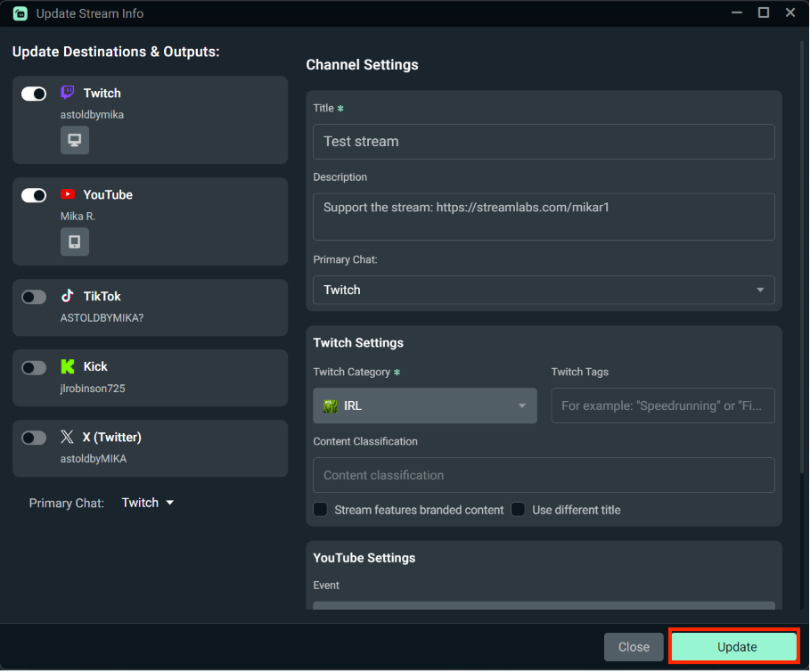Click the settings panel vertical scrollbar
Screen dimensions: 810x672
tap(802, 258)
